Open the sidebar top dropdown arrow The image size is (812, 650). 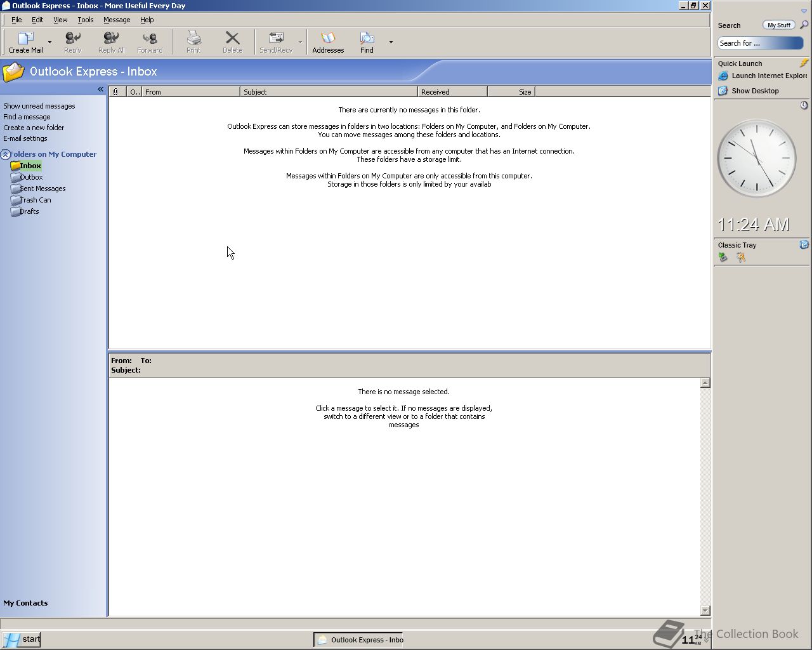click(804, 11)
